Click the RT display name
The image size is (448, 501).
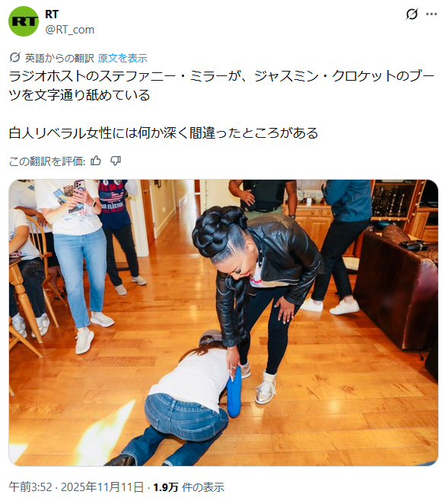click(52, 14)
